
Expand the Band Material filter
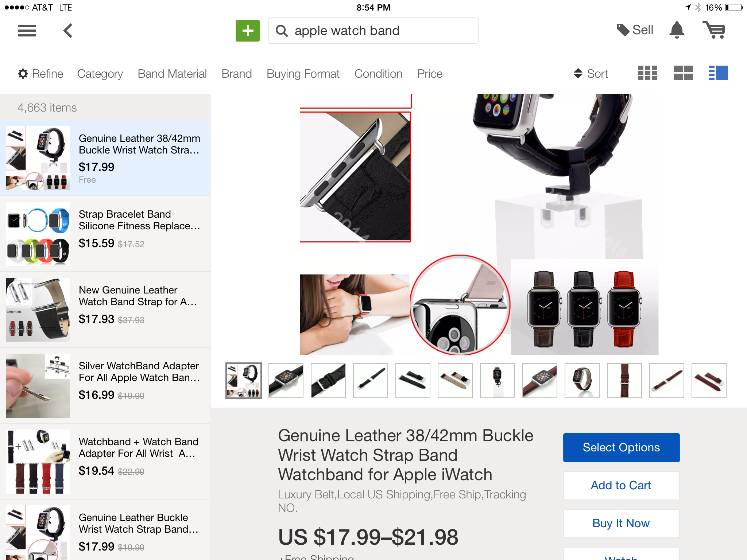pyautogui.click(x=172, y=74)
